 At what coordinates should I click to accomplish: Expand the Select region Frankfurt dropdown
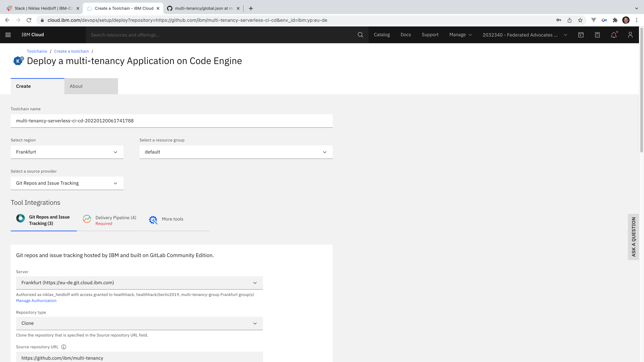coord(67,152)
